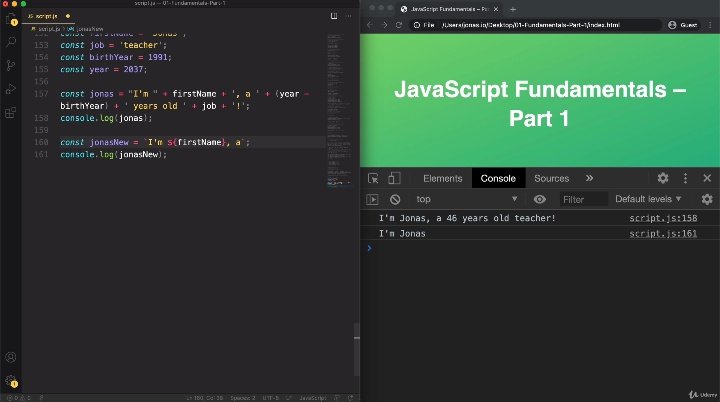Viewport: 720px width, 402px height.
Task: Click line number 161 in the gutter
Action: point(41,154)
